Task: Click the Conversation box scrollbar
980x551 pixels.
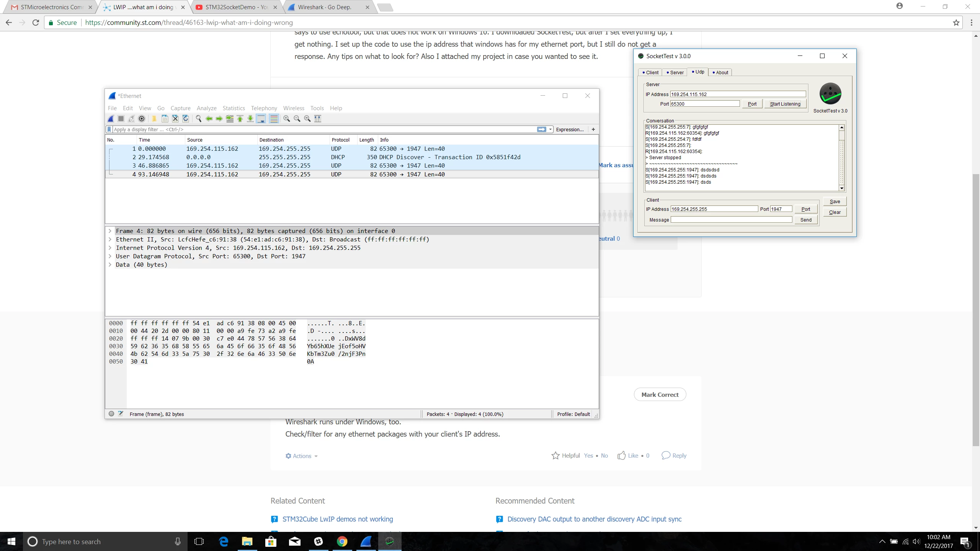Action: 842,158
